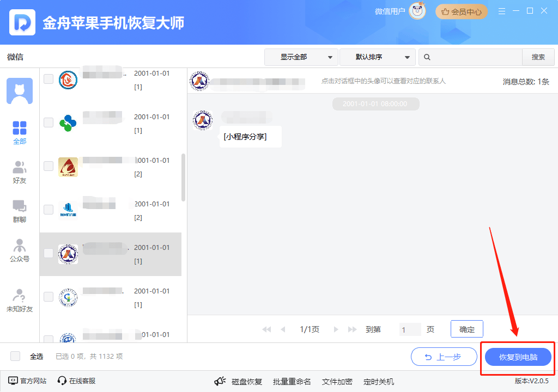Click the user avatar at top right
The width and height of the screenshot is (558, 392).
pos(417,11)
